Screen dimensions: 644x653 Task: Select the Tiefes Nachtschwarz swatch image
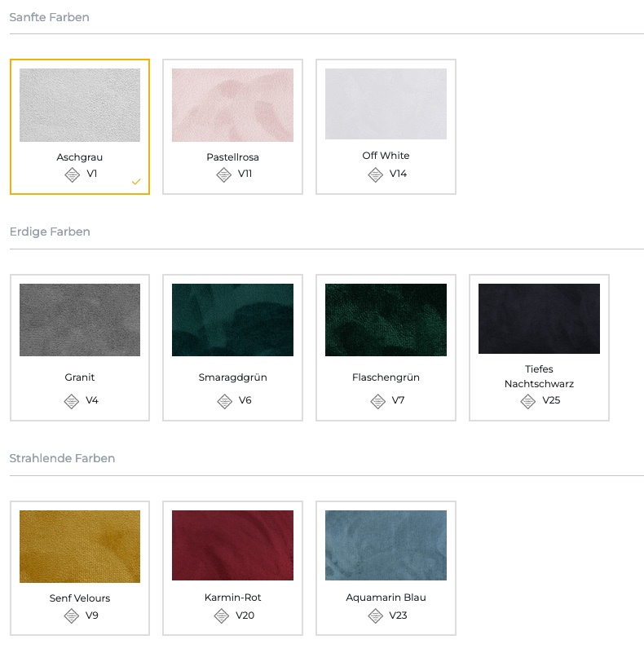539,319
